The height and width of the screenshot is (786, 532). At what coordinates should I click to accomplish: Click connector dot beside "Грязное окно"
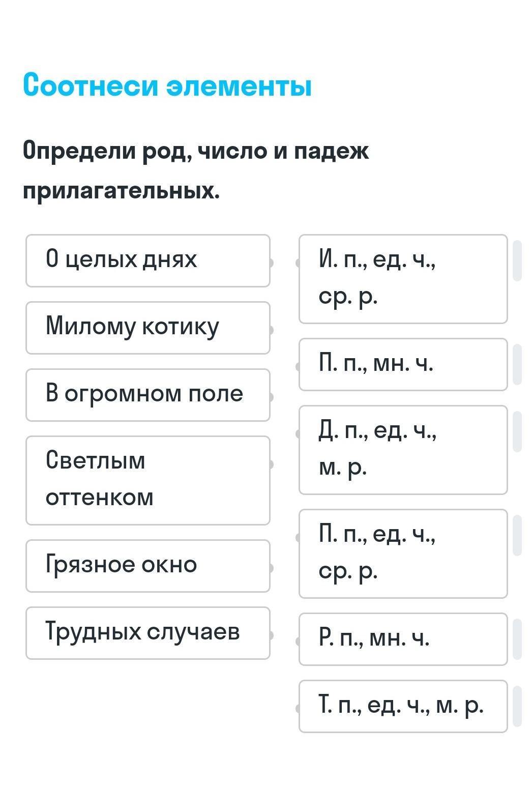271,568
